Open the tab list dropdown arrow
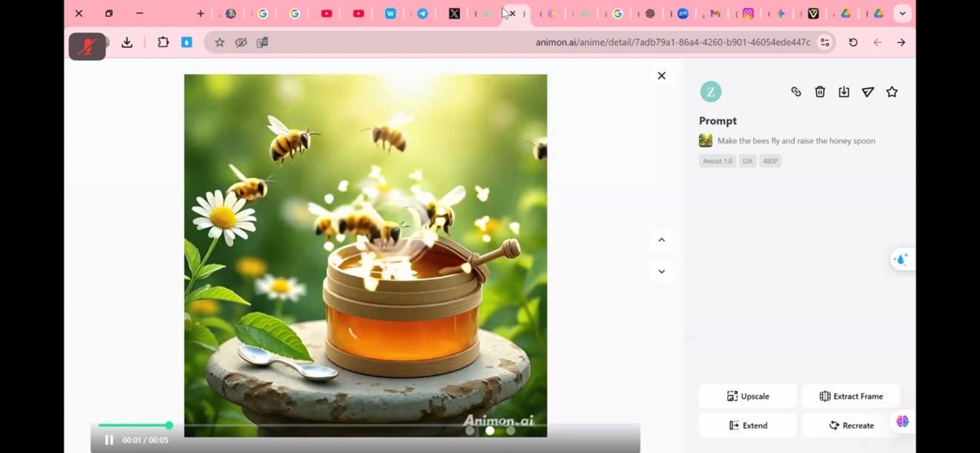Screen dimensions: 980x453 (902, 14)
